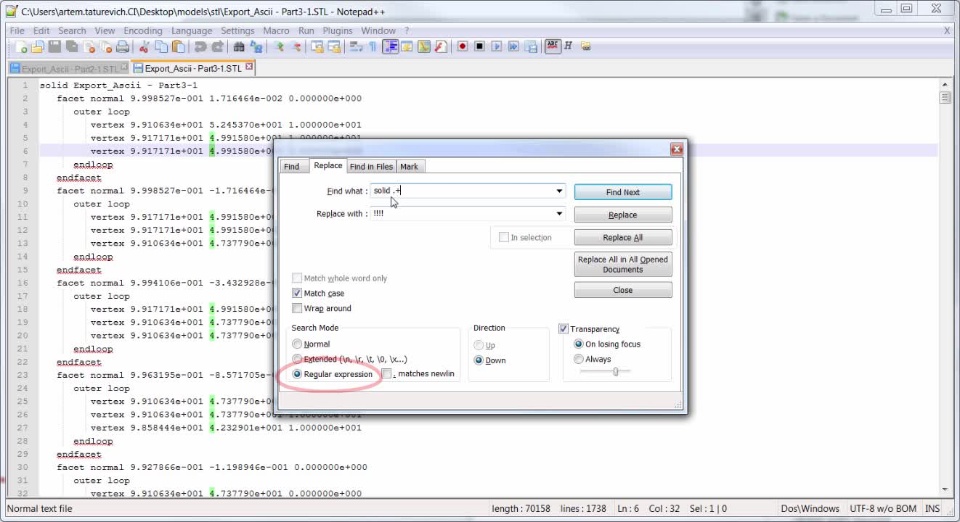Switch to the Find in Files tab
Image resolution: width=960 pixels, height=522 pixels.
371,166
